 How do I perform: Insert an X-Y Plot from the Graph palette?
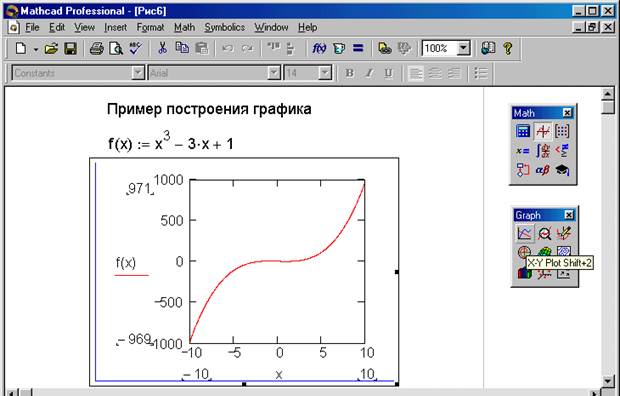(x=524, y=233)
